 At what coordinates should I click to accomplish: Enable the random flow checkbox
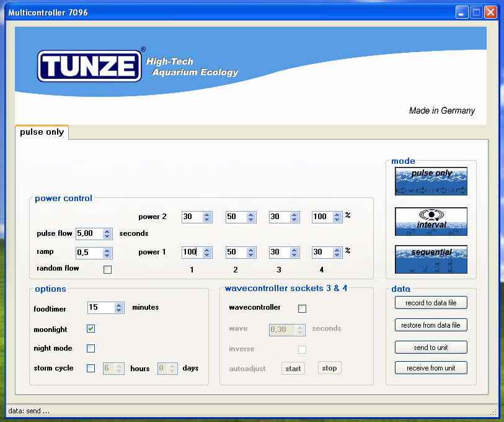107,269
